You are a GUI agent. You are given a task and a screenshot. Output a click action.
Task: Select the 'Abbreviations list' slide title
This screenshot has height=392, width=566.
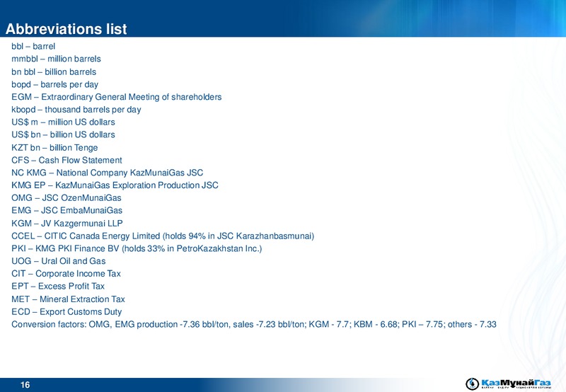click(66, 29)
